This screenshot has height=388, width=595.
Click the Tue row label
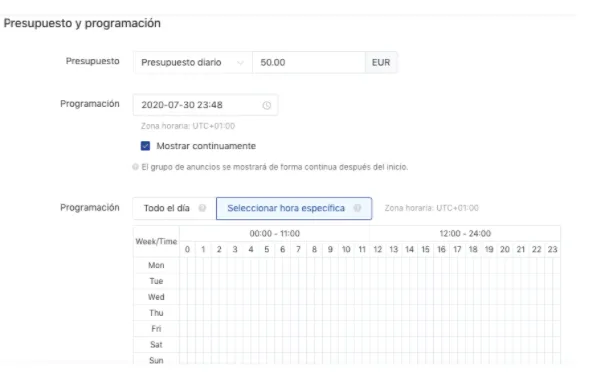click(156, 281)
